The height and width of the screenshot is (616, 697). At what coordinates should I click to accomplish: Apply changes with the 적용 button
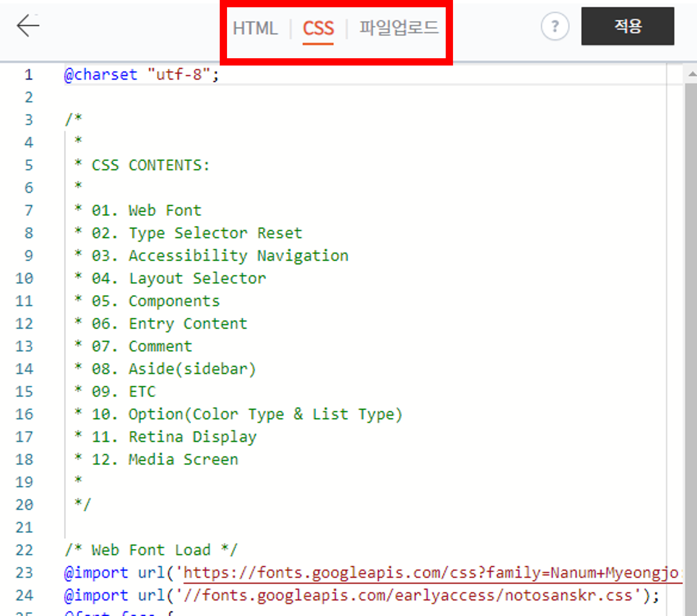point(628,26)
